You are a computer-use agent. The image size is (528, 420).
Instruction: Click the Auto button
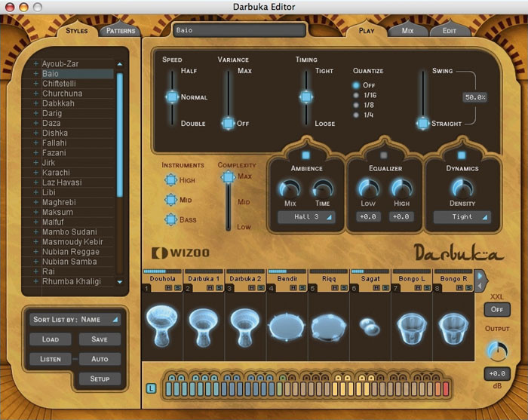[x=100, y=359]
